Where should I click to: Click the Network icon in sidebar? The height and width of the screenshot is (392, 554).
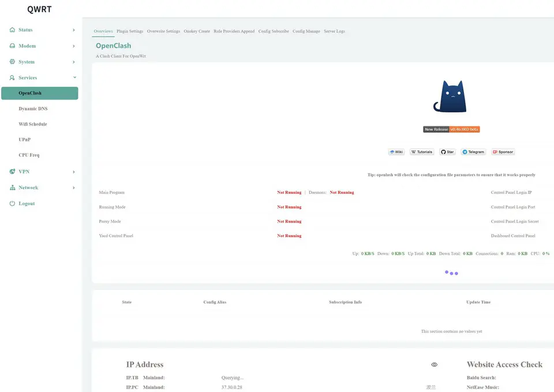12,187
